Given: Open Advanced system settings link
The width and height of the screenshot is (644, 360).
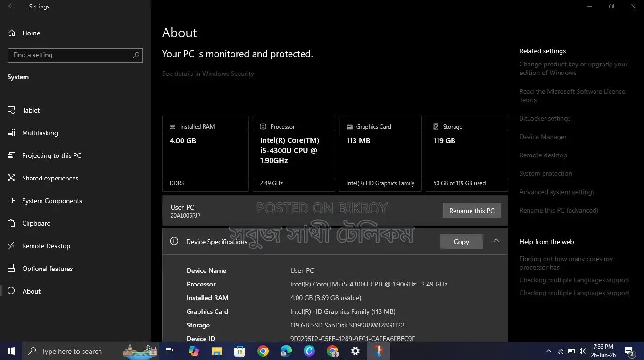Looking at the screenshot, I should pyautogui.click(x=557, y=192).
